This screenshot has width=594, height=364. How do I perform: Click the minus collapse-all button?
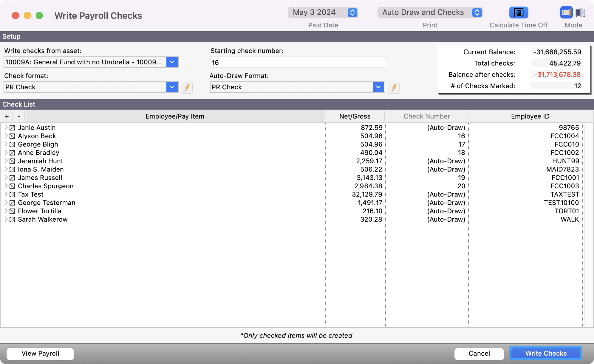pyautogui.click(x=19, y=116)
